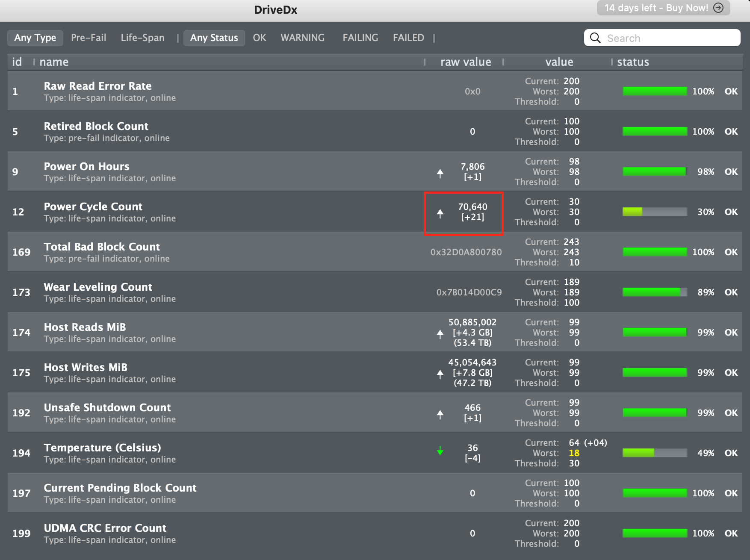Click raw value 0x32D0A800780
Screen dimensions: 750x560
click(466, 252)
